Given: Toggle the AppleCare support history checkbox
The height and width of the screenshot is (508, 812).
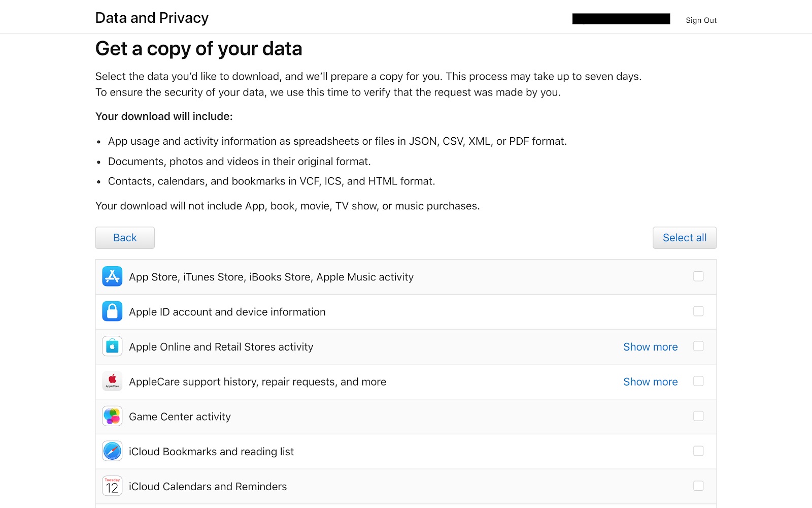Looking at the screenshot, I should click(x=698, y=382).
